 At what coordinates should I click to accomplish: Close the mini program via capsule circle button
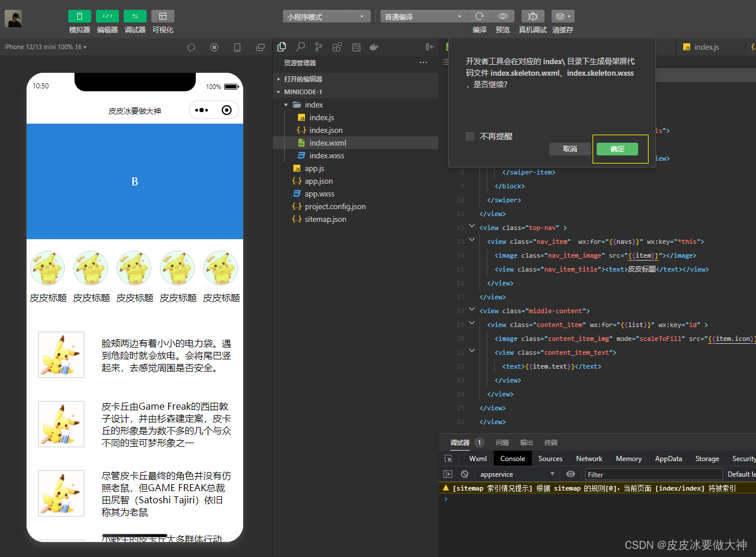(227, 110)
